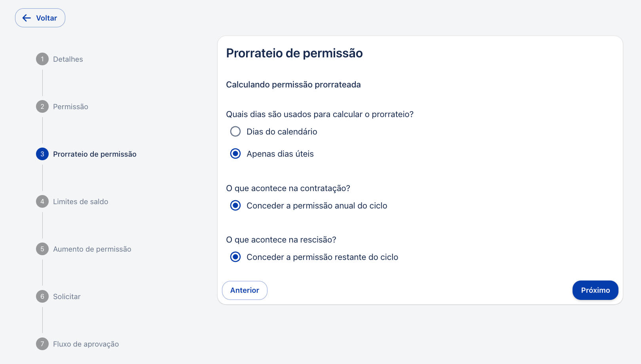Viewport: 641px width, 364px height.
Task: Return with the Anterior button
Action: tap(245, 290)
